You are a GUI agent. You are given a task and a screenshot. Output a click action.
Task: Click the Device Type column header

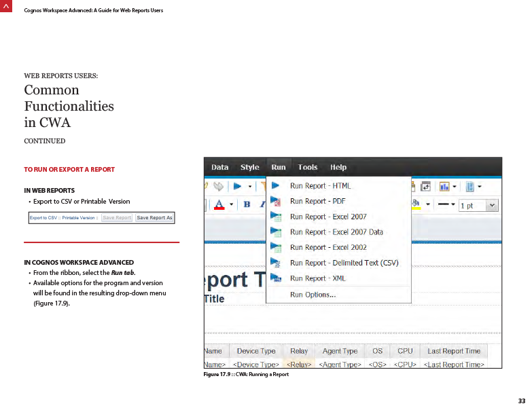[256, 351]
